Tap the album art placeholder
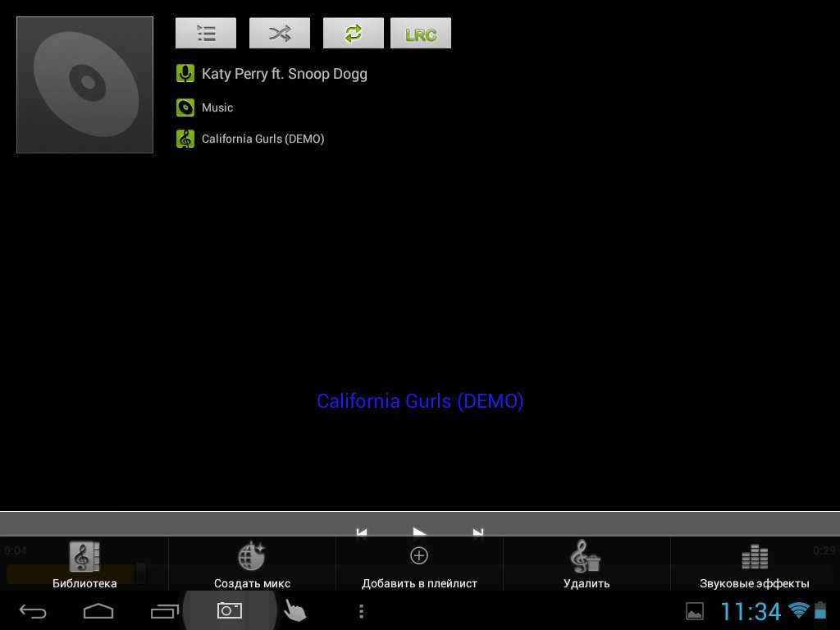The width and height of the screenshot is (840, 630). tap(85, 84)
